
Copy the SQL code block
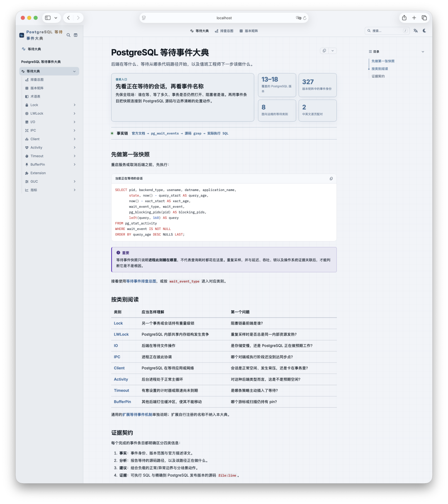pos(331,179)
